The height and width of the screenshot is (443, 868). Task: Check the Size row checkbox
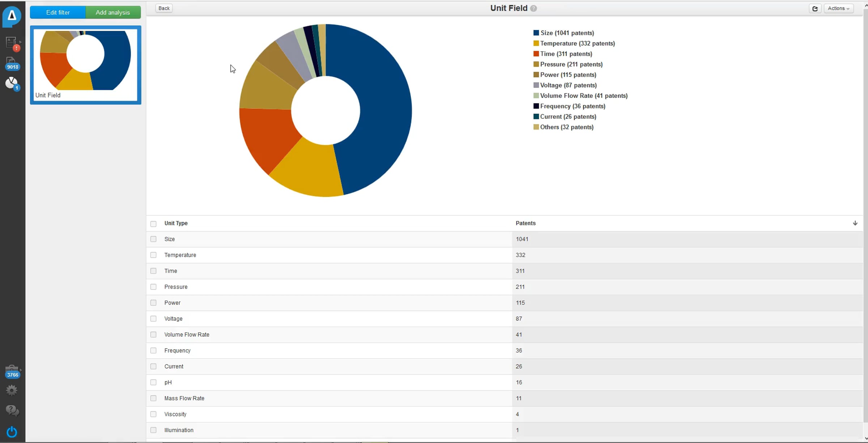(x=153, y=239)
